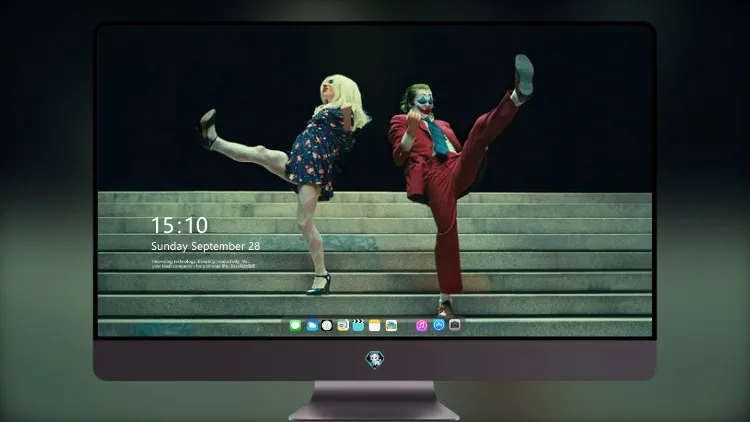Open the Weather app in dock
The height and width of the screenshot is (422, 750).
tap(312, 326)
